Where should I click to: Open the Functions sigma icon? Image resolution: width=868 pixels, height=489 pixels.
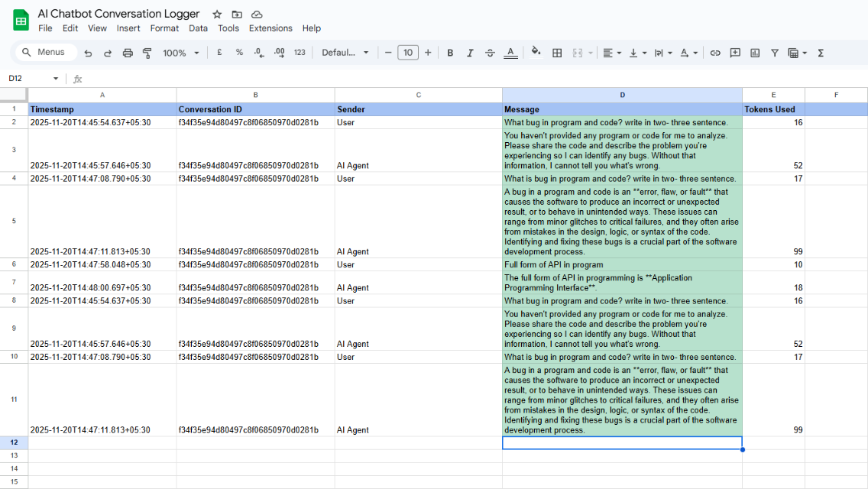coord(821,53)
